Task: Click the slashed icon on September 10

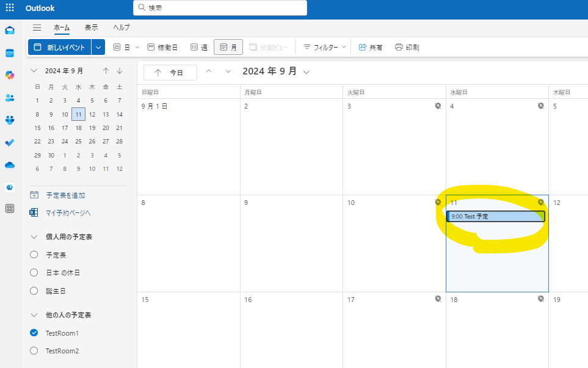Action: tap(438, 203)
